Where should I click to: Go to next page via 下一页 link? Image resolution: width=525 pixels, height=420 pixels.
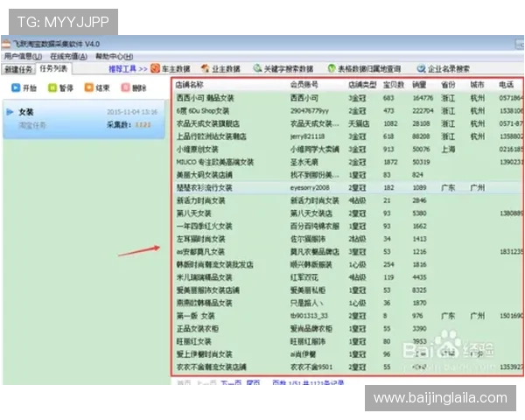(231, 382)
